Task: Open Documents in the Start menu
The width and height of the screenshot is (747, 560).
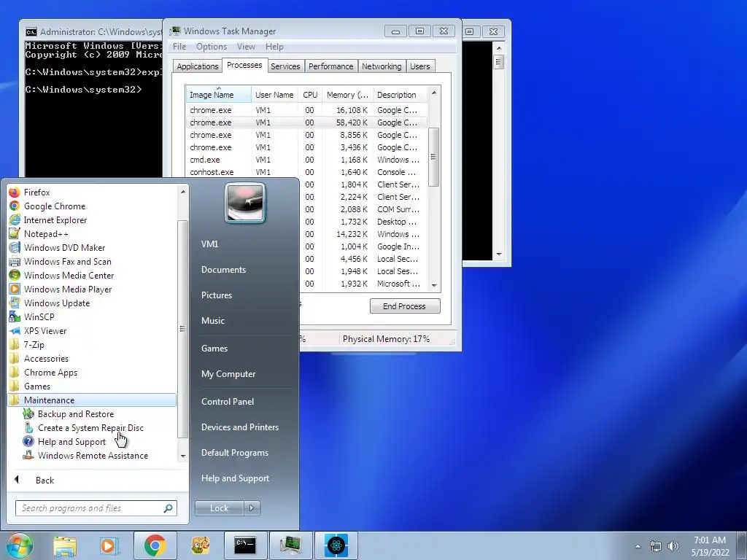Action: 223,270
